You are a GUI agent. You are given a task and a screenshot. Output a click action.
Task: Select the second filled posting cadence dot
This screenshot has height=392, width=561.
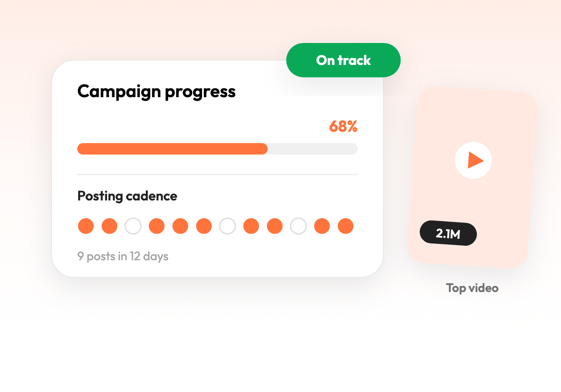(109, 226)
